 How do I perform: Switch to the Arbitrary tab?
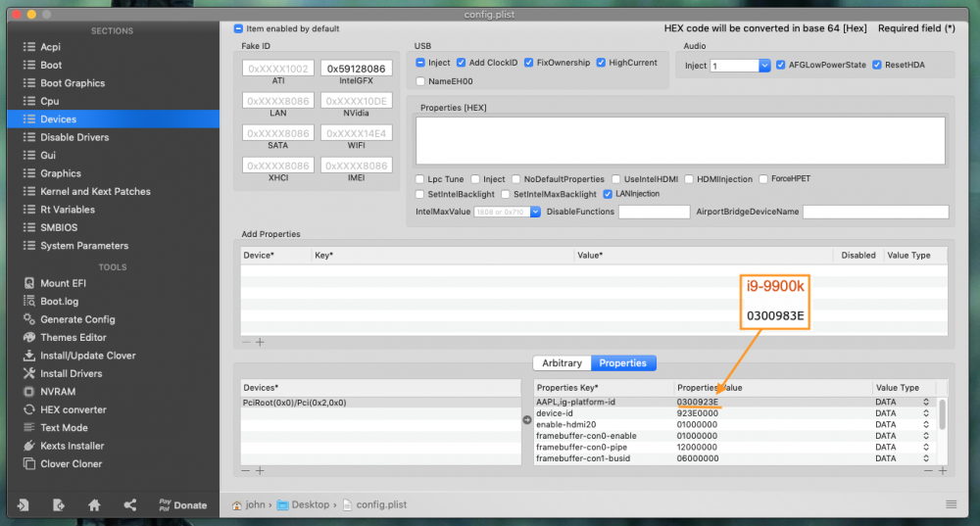(562, 363)
